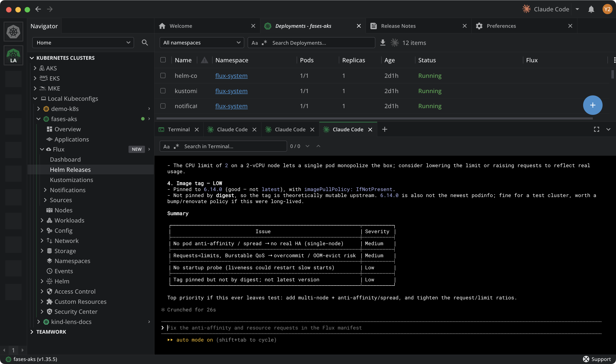Close the first Terminal tab
This screenshot has height=364, width=616.
click(x=197, y=129)
